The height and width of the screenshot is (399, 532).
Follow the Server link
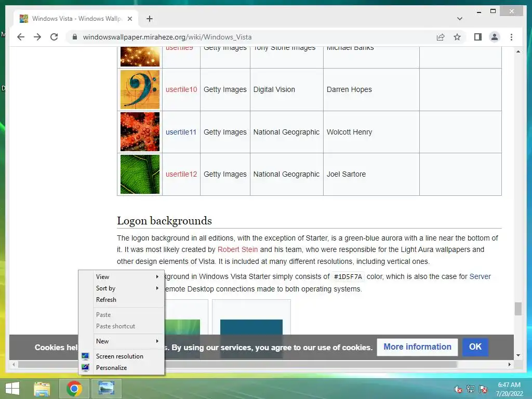pyautogui.click(x=480, y=276)
